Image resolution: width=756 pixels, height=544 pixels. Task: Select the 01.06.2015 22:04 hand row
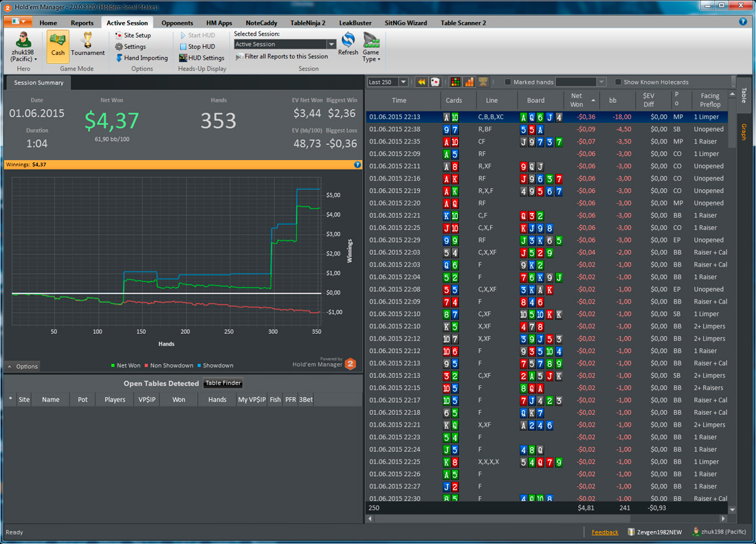point(547,277)
